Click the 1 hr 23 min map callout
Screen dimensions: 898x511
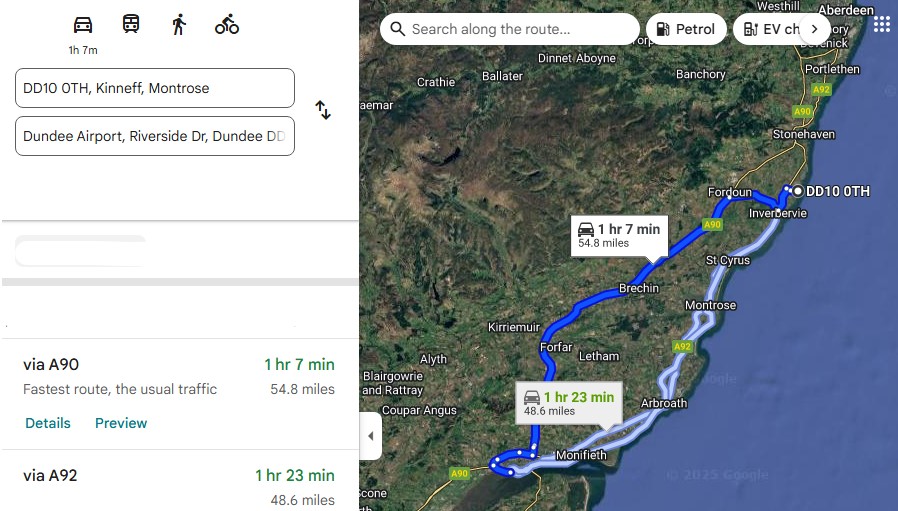pyautogui.click(x=568, y=402)
